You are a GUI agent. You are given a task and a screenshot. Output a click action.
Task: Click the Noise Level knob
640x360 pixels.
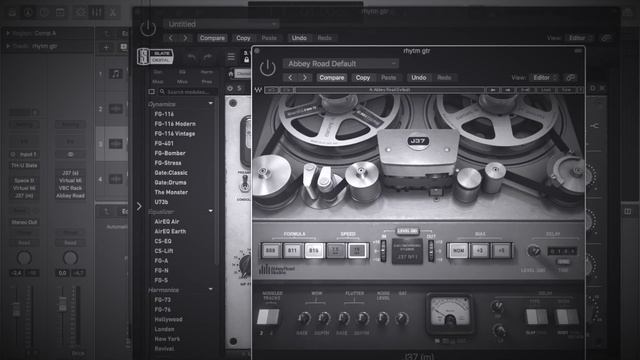tap(382, 318)
